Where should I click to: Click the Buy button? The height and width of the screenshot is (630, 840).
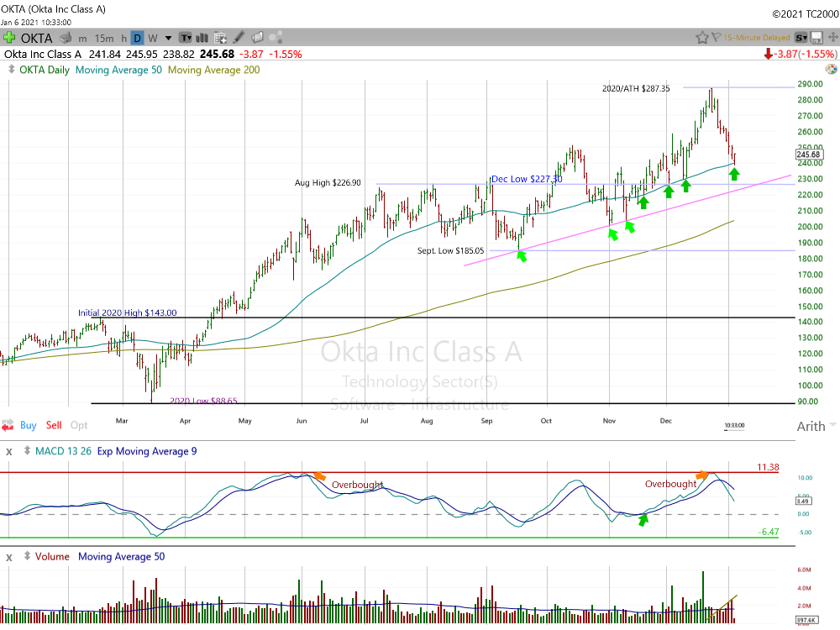pos(29,425)
